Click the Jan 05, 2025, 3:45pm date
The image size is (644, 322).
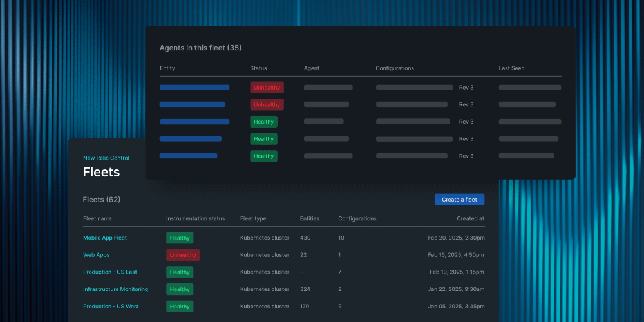[456, 307]
